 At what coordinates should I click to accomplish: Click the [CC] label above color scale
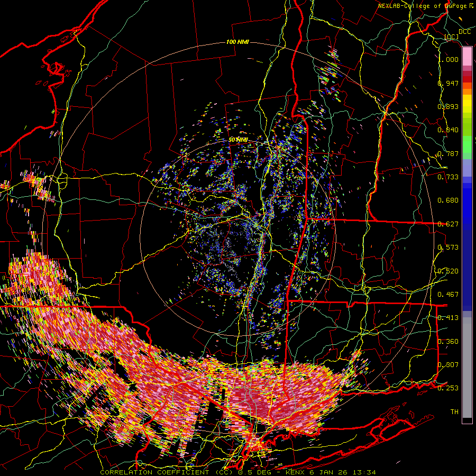(x=452, y=36)
